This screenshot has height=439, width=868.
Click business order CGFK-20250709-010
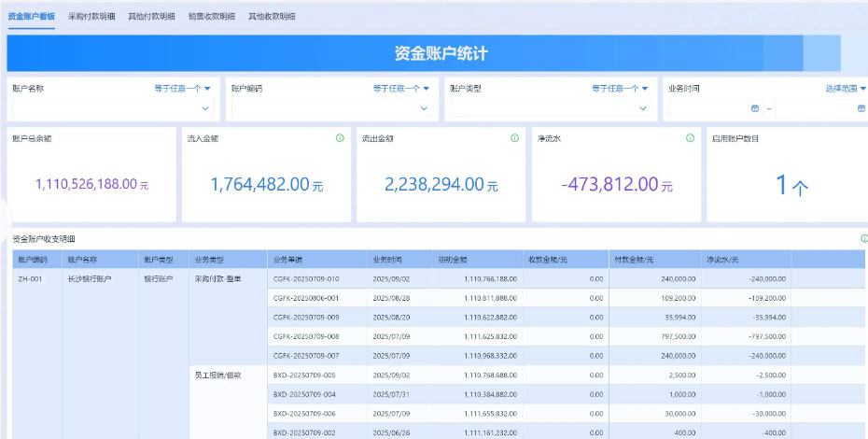pos(305,278)
